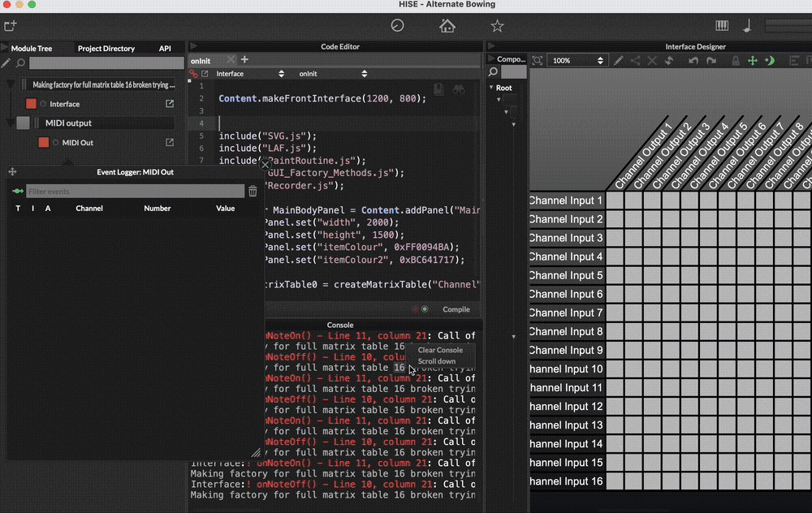
Task: Click the Filter events input field
Action: tap(135, 191)
